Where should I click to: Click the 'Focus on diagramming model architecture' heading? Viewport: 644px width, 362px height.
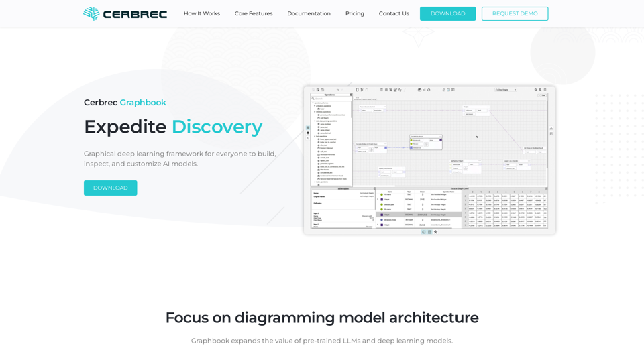tap(322, 318)
